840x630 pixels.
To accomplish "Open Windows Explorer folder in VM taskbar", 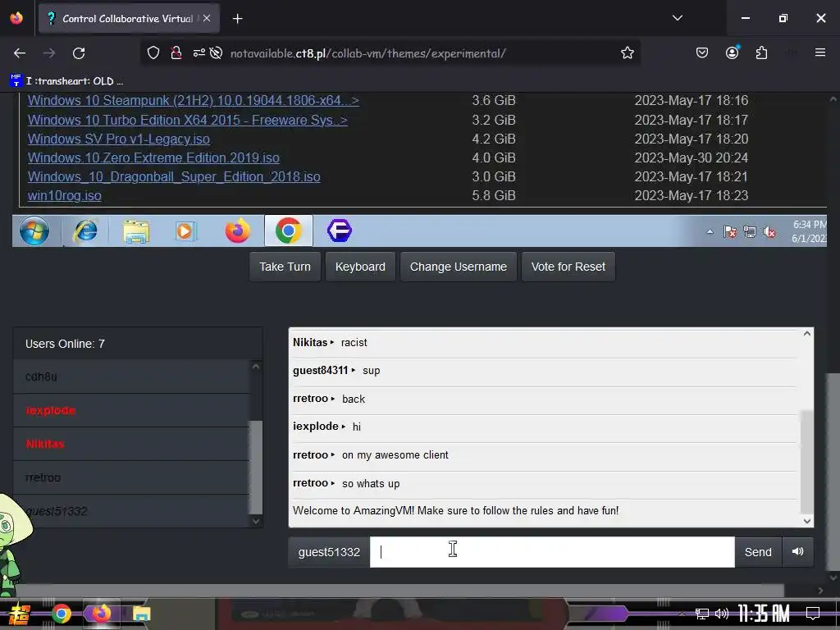I will pyautogui.click(x=136, y=231).
